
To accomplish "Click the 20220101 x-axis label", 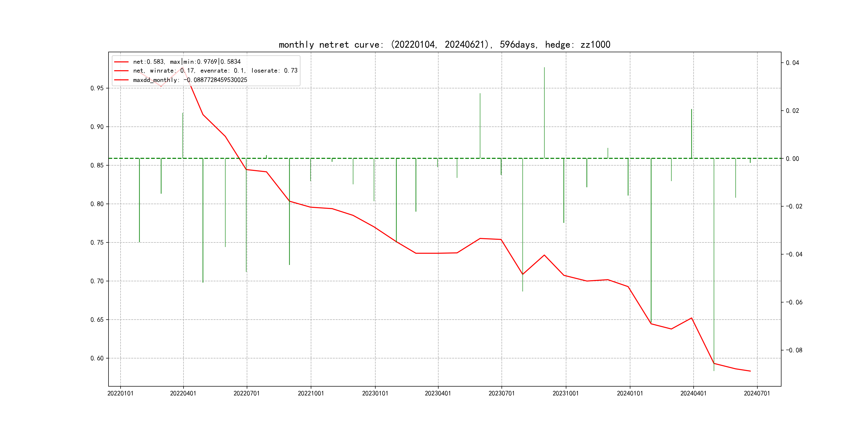I will 120,393.
